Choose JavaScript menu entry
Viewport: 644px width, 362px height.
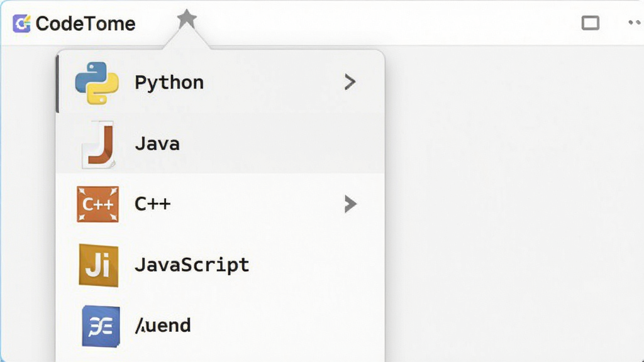tap(221, 265)
